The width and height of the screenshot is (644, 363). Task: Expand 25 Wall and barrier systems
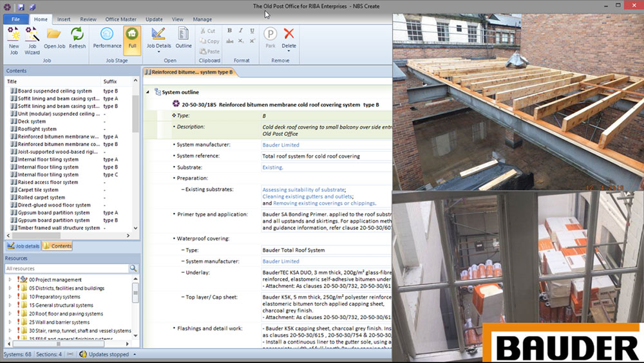[x=10, y=322]
